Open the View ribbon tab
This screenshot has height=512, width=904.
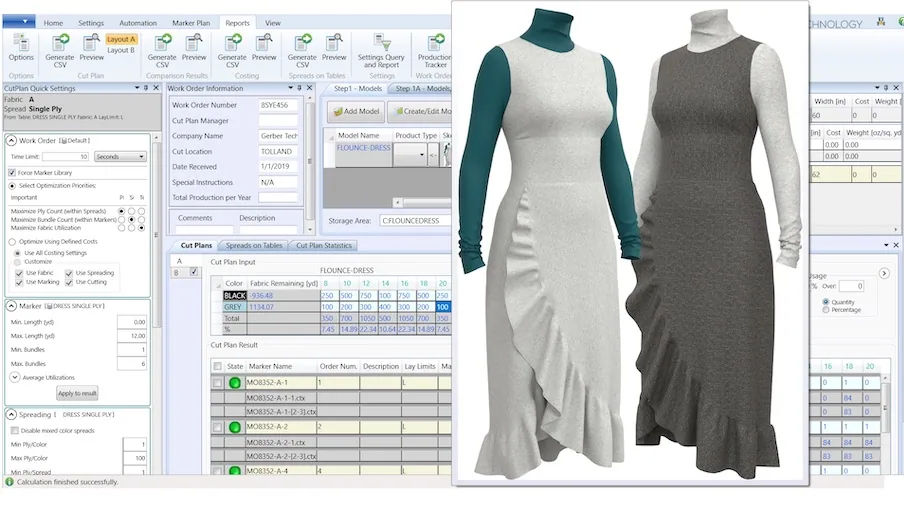273,23
